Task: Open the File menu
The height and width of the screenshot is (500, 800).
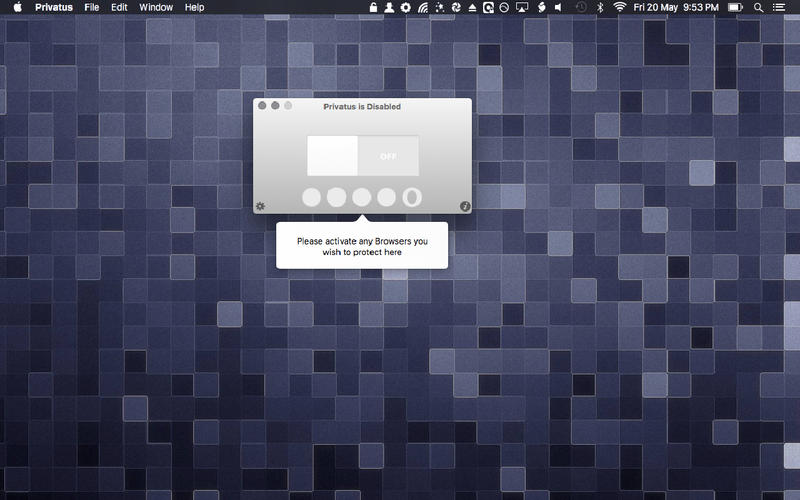Action: click(x=92, y=7)
